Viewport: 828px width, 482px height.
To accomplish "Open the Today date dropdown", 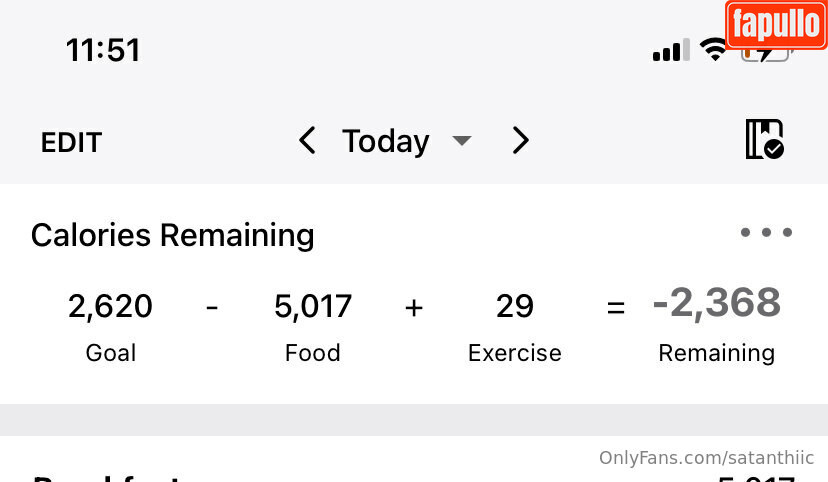I will (386, 141).
